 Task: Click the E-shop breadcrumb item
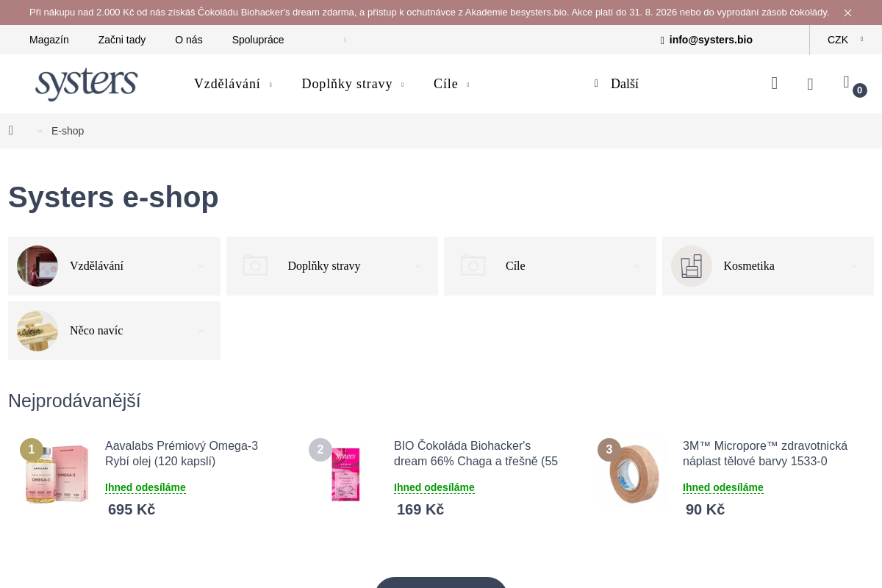click(x=68, y=131)
